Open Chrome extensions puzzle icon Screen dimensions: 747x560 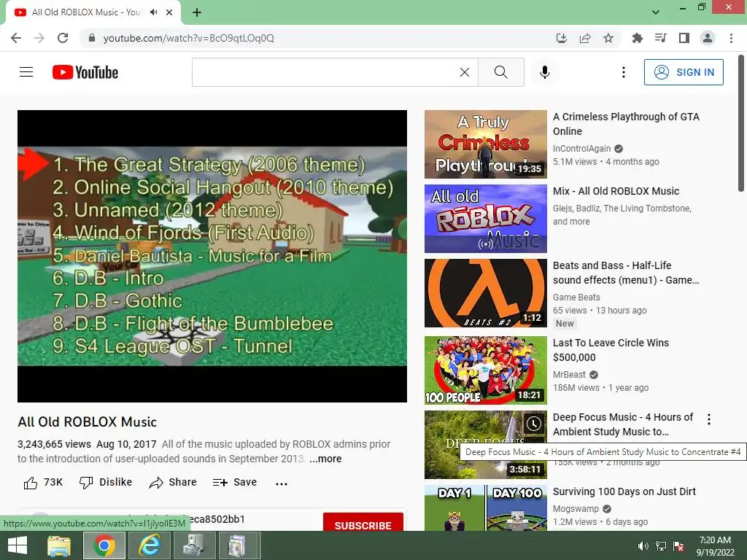point(637,38)
